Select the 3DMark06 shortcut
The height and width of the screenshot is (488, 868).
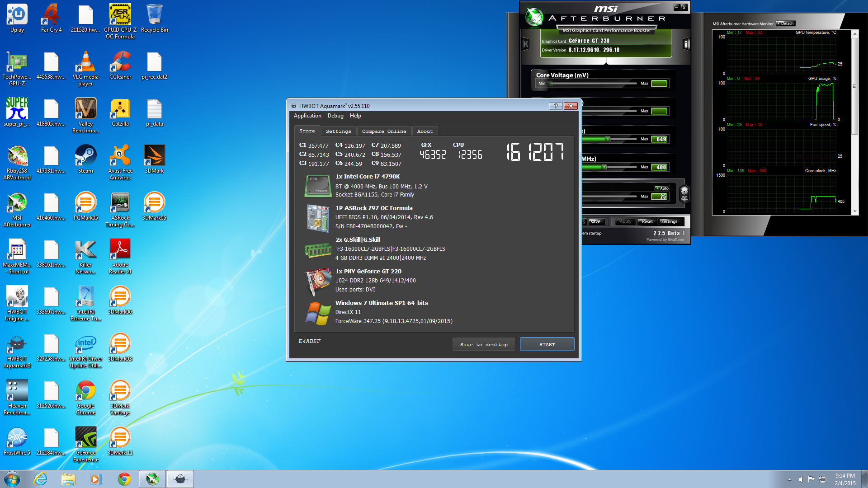(x=120, y=300)
